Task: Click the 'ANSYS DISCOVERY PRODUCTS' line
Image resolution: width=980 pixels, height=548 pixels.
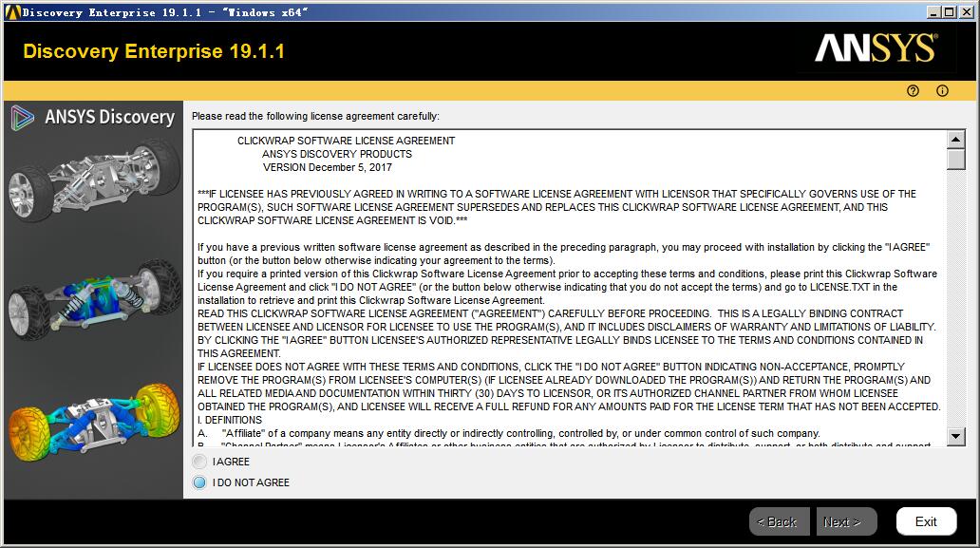Action: tap(337, 154)
